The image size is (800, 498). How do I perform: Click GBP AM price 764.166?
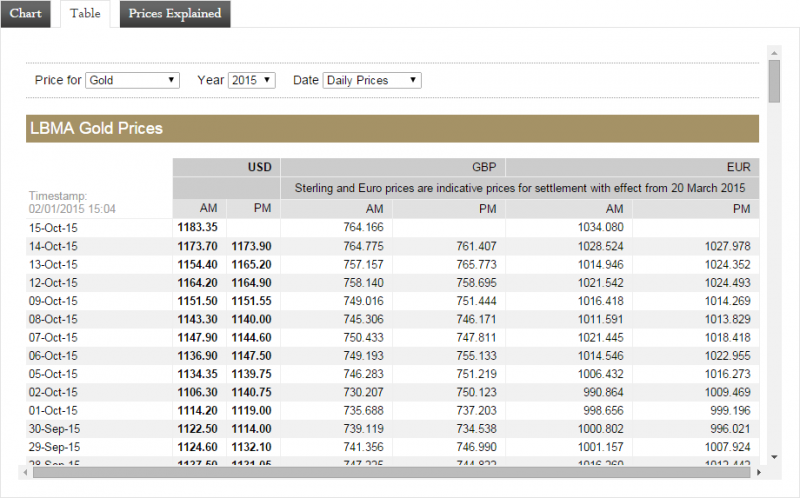coord(363,228)
